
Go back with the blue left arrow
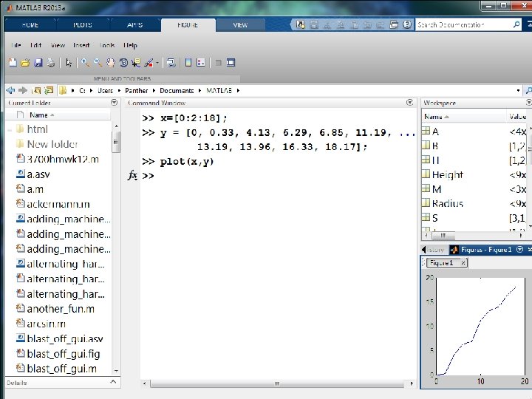[x=10, y=90]
